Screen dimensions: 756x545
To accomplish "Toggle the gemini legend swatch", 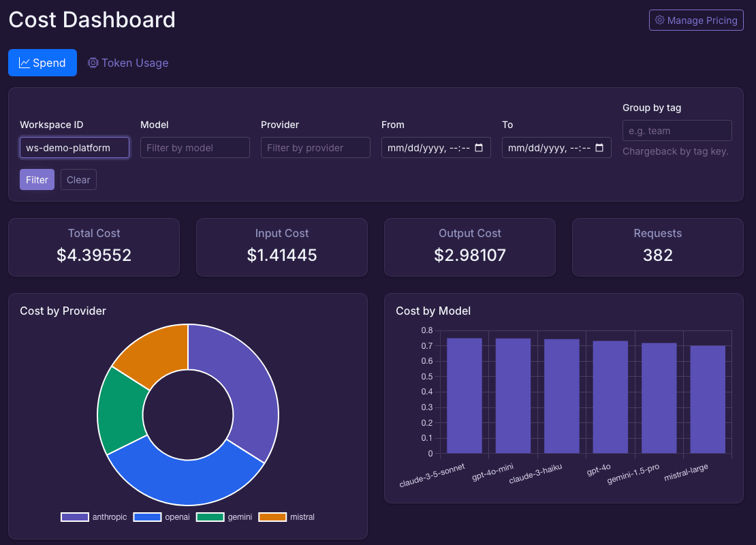I will click(x=210, y=517).
